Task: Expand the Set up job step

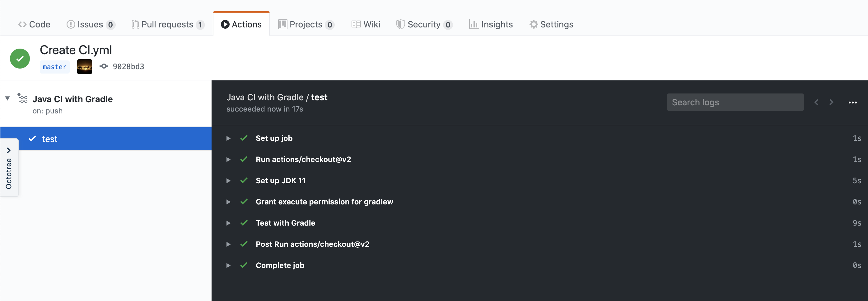Action: coord(228,138)
